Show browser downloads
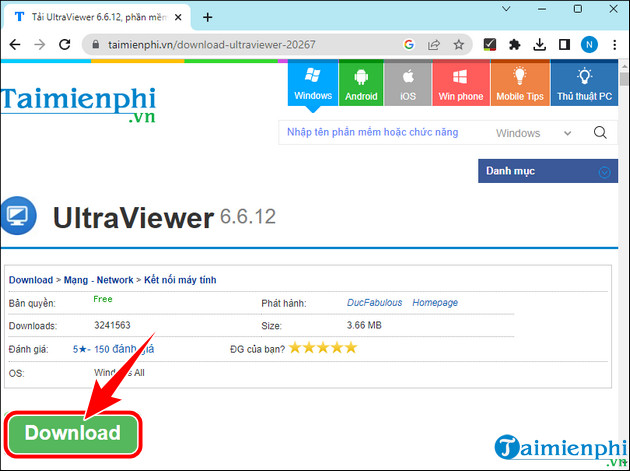 click(x=540, y=45)
